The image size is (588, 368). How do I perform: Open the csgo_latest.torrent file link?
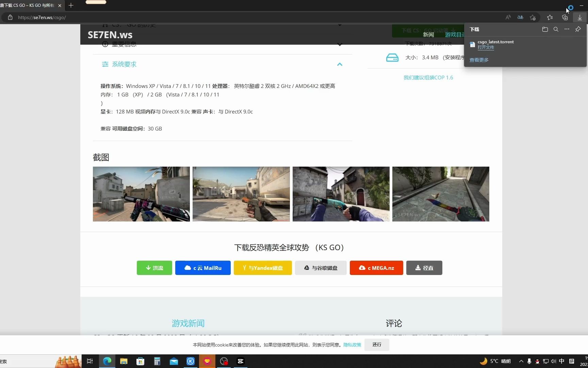[x=486, y=47]
